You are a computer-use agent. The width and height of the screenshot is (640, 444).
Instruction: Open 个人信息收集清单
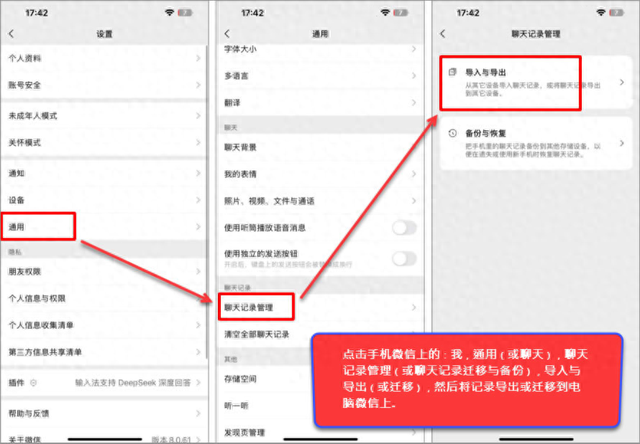[104, 325]
